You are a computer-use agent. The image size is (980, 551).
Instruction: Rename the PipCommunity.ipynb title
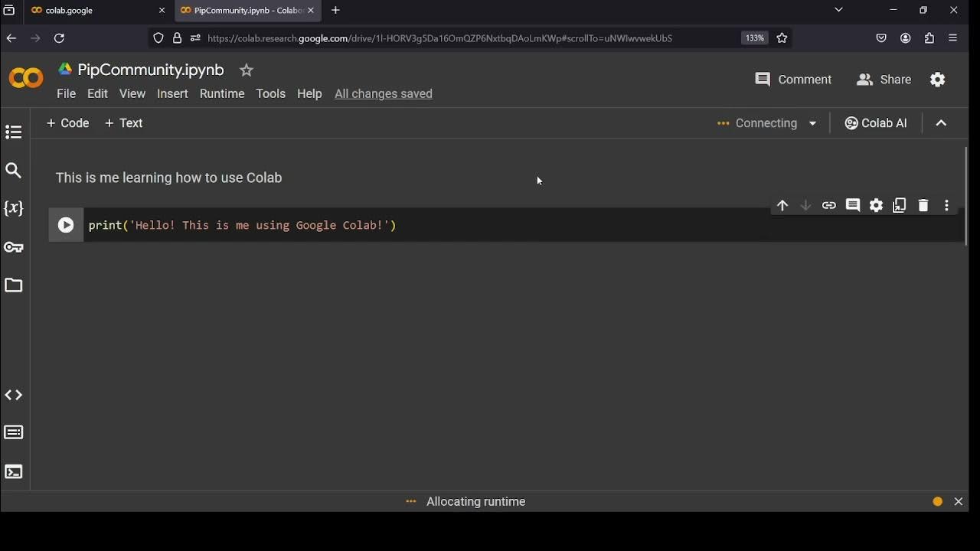point(151,70)
